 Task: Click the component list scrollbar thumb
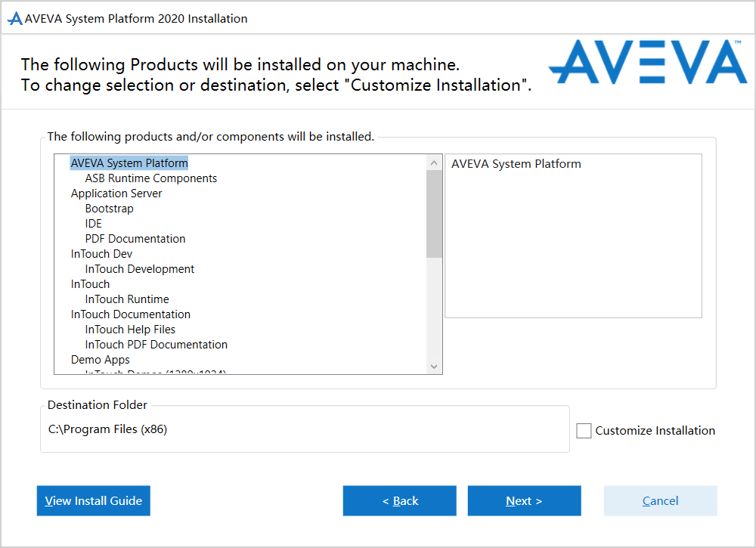pos(434,213)
